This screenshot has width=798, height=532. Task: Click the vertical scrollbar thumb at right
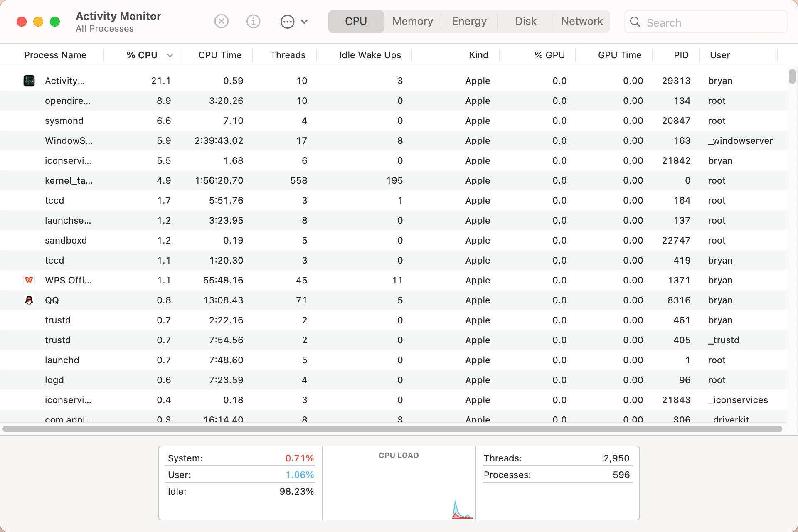point(792,76)
